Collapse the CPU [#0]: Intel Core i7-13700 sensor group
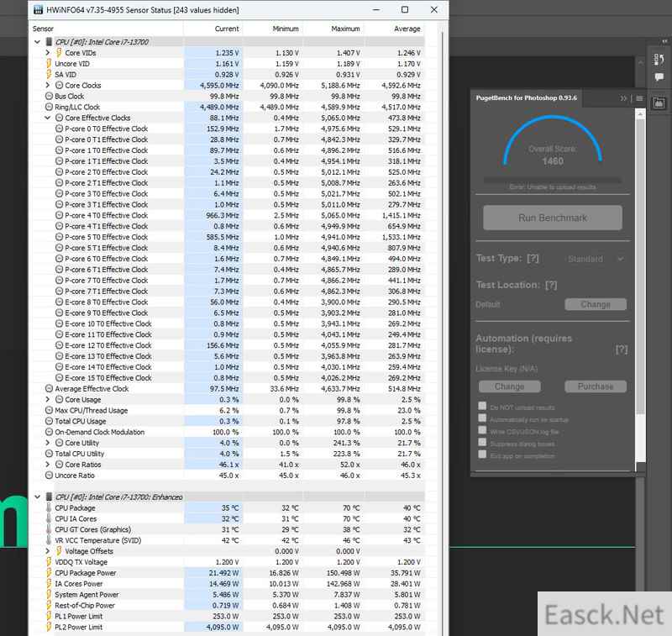This screenshot has width=672, height=636. coord(37,41)
